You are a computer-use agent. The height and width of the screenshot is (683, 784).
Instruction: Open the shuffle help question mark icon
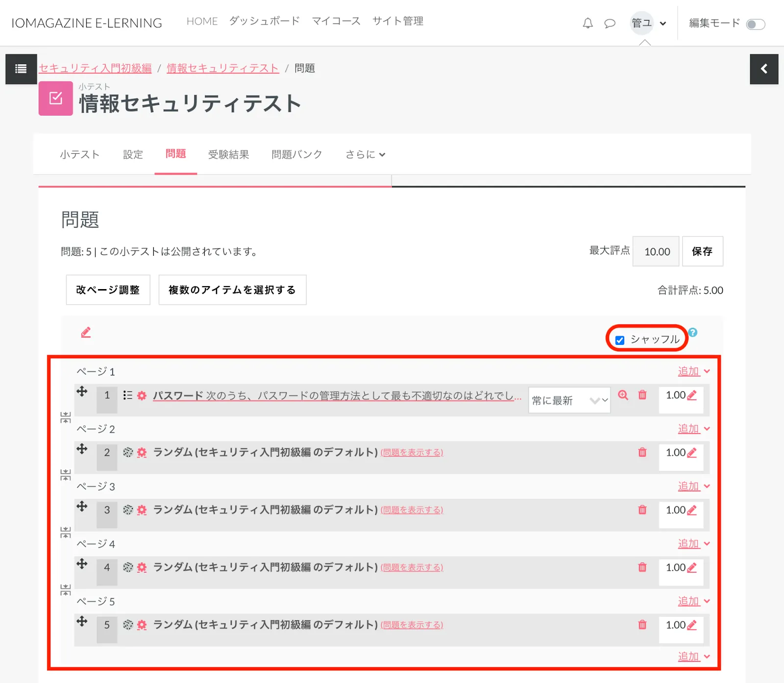(692, 333)
